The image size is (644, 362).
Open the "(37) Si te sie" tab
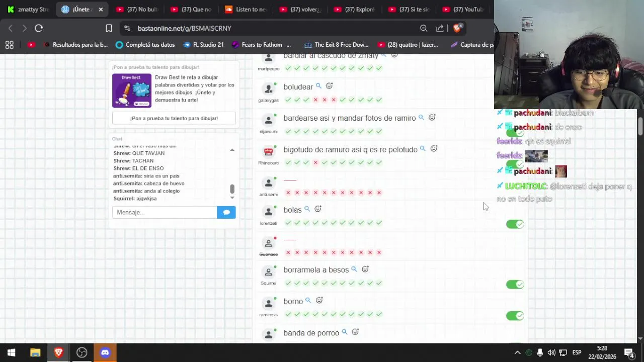[x=409, y=9]
